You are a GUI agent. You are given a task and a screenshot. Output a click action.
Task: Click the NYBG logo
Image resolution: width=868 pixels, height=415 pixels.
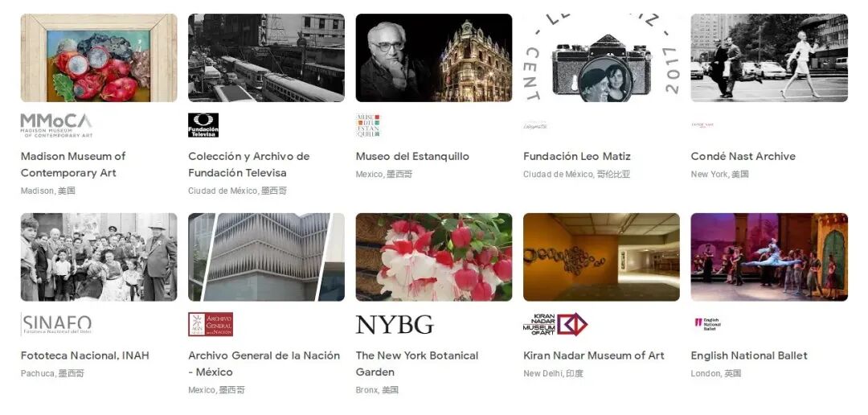[395, 325]
